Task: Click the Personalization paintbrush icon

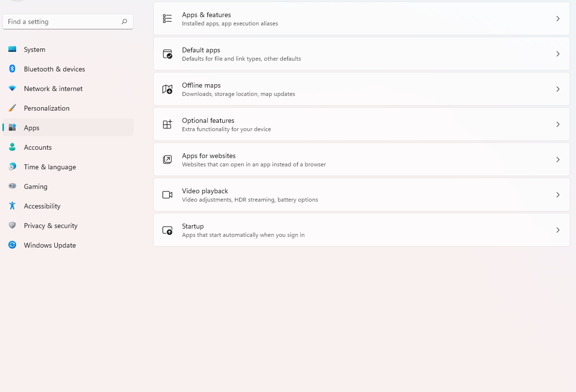Action: pos(12,108)
